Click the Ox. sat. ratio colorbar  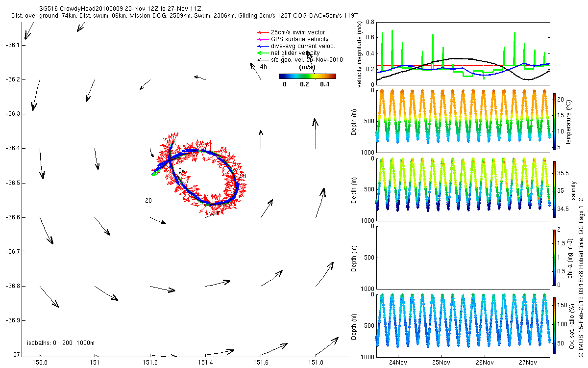(554, 325)
